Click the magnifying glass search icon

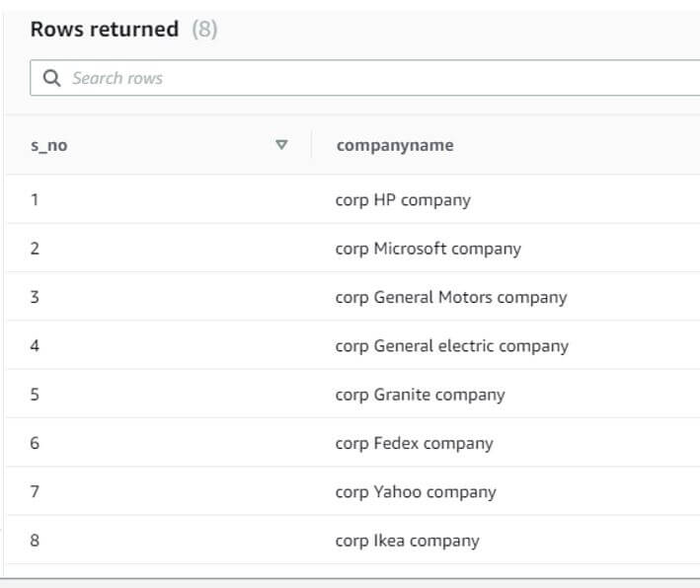pos(51,78)
